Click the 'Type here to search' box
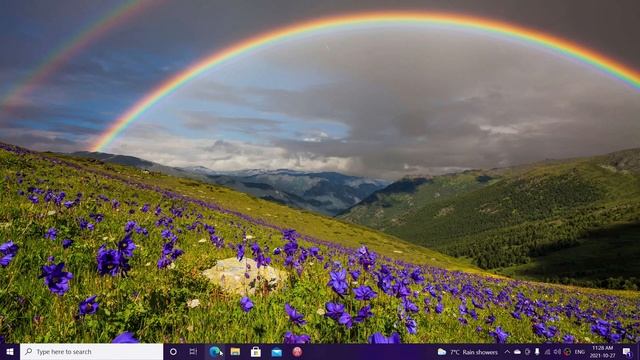The height and width of the screenshot is (360, 640). (x=91, y=351)
